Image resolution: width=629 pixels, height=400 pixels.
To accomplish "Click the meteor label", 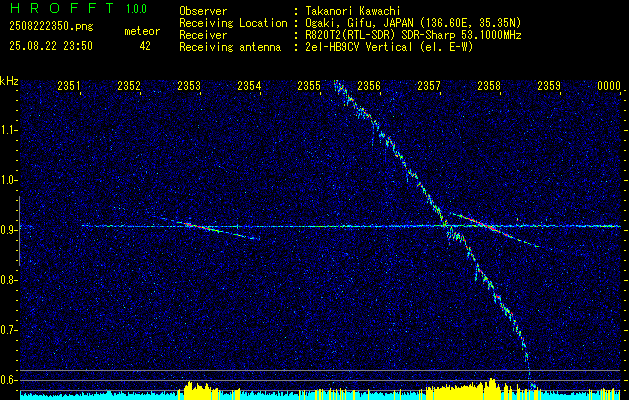I will pos(142,31).
